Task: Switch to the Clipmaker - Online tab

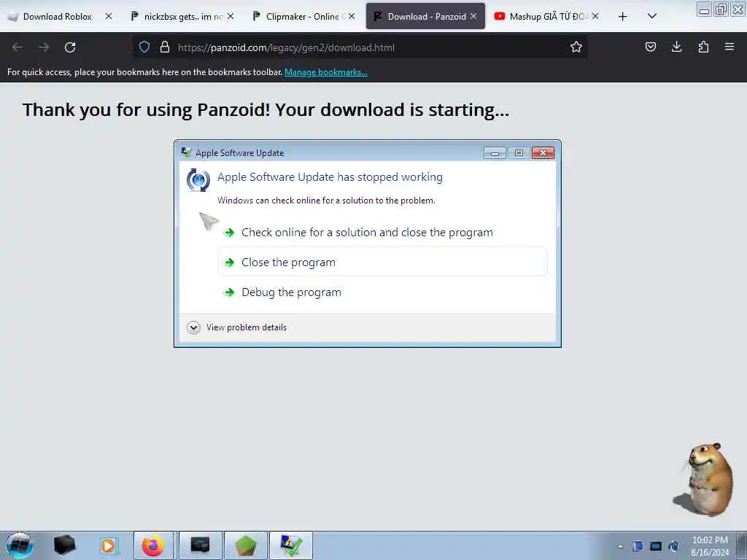Action: pyautogui.click(x=304, y=17)
